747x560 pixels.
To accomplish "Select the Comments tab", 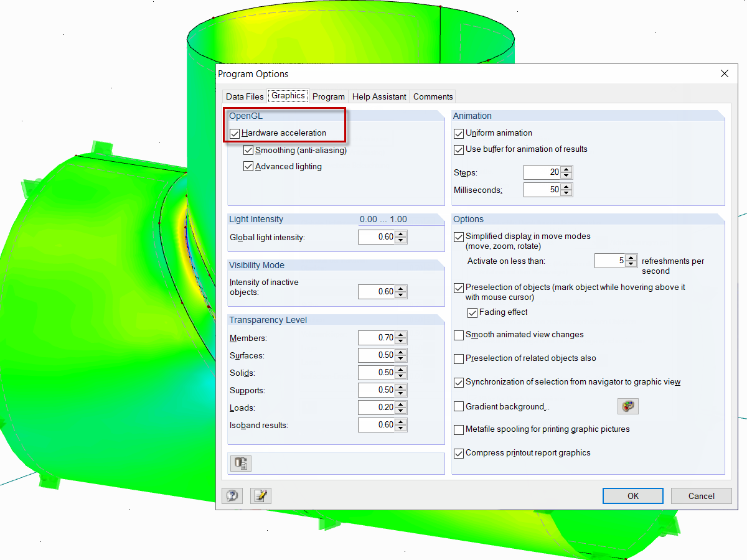I will (433, 96).
